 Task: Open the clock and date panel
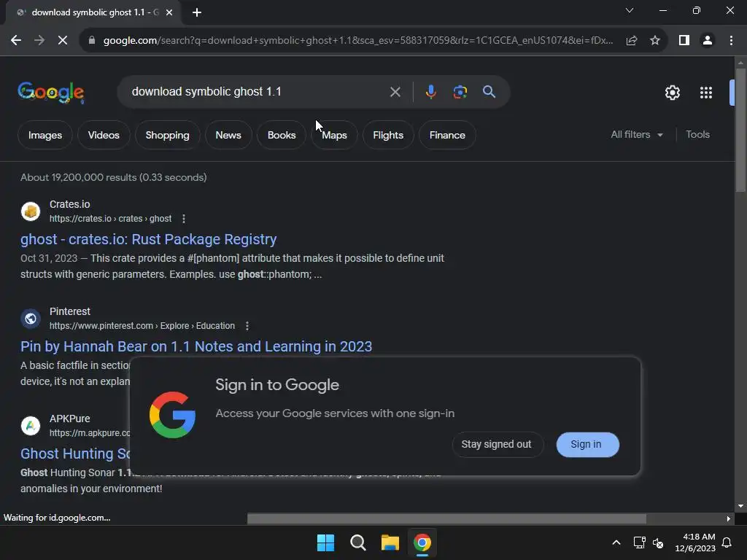(695, 542)
